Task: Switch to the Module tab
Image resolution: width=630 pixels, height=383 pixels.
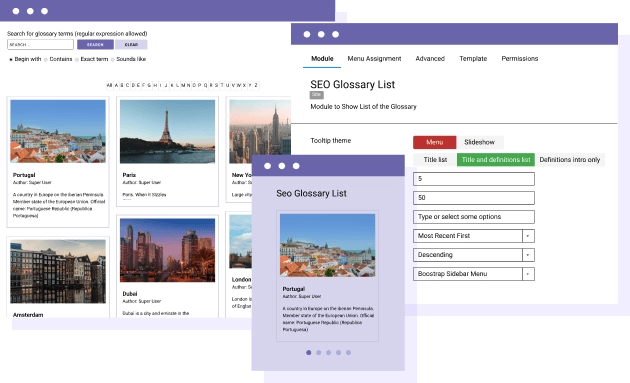Action: coord(322,59)
